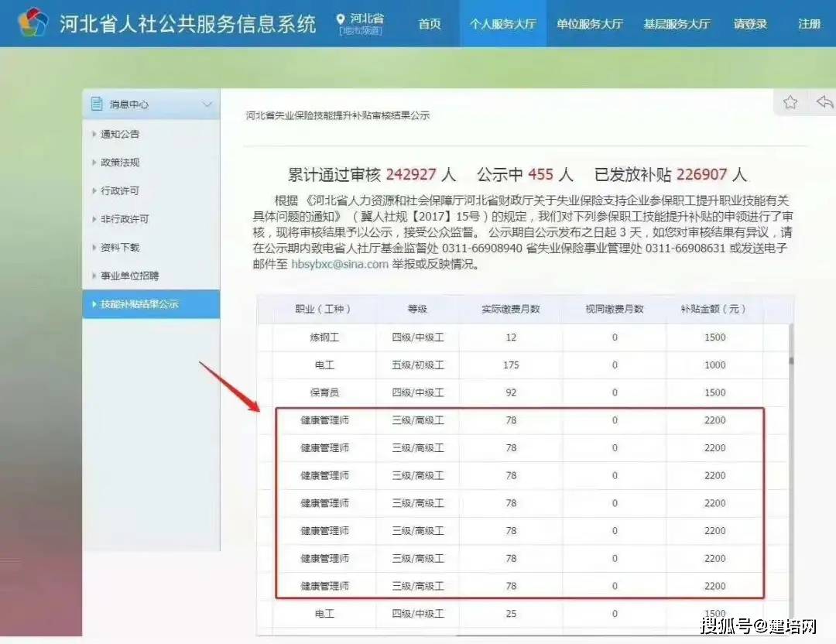Select 技能补贴结果公示 sidebar item
Image resolution: width=836 pixels, height=644 pixels.
point(139,304)
